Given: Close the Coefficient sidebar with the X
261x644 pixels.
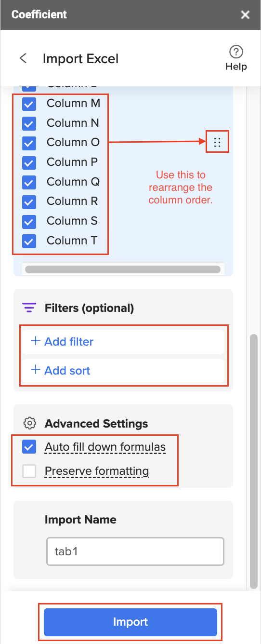Looking at the screenshot, I should (246, 14).
